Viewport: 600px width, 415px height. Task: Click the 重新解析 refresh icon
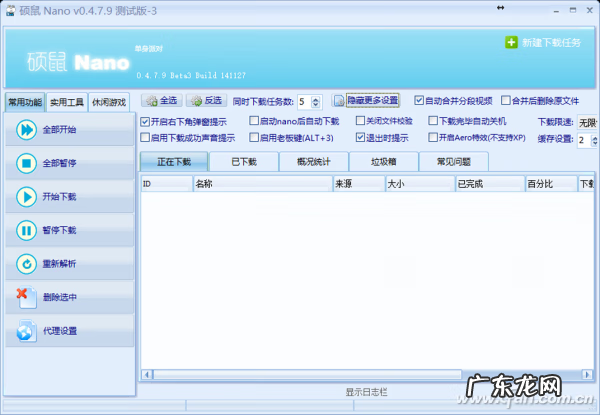(25, 264)
